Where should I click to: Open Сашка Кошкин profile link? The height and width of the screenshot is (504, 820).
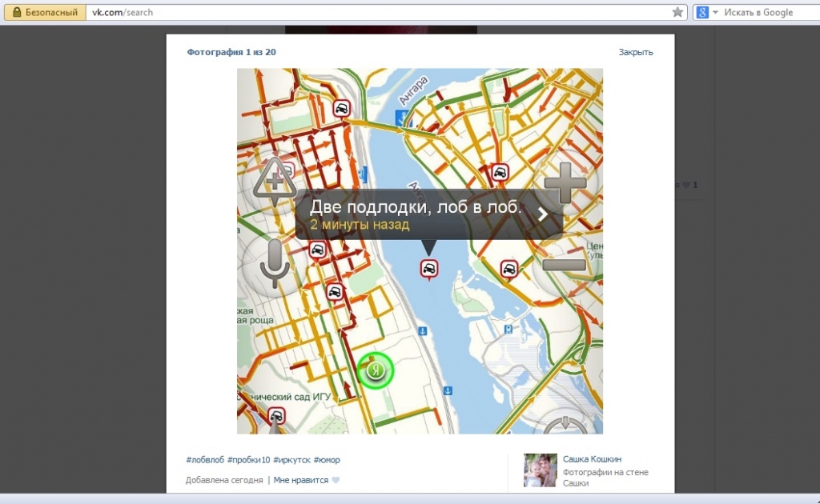click(592, 459)
